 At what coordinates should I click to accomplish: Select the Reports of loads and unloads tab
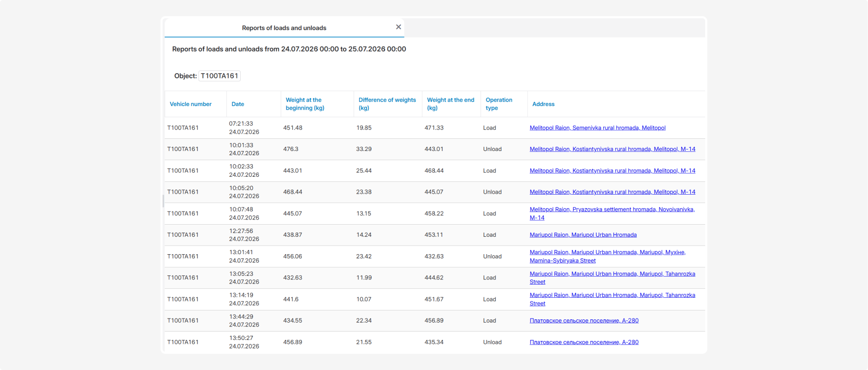pyautogui.click(x=284, y=28)
